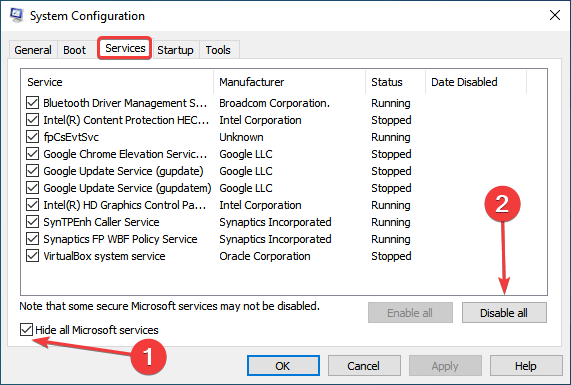This screenshot has width=571, height=385.
Task: Click Stopped status of VirtualBox row
Action: click(x=391, y=256)
